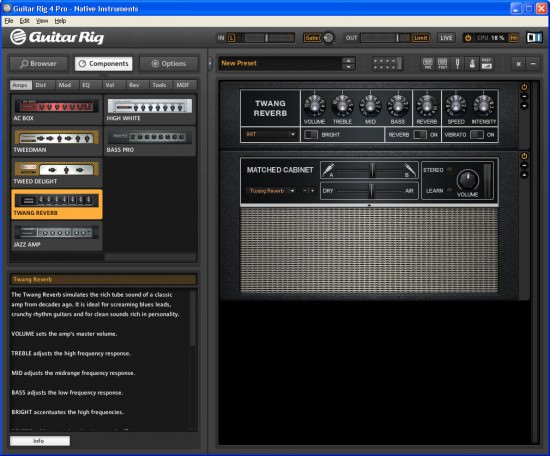Click the virtual rack keyboard grid icon
This screenshot has width=550, height=456.
coord(387,64)
